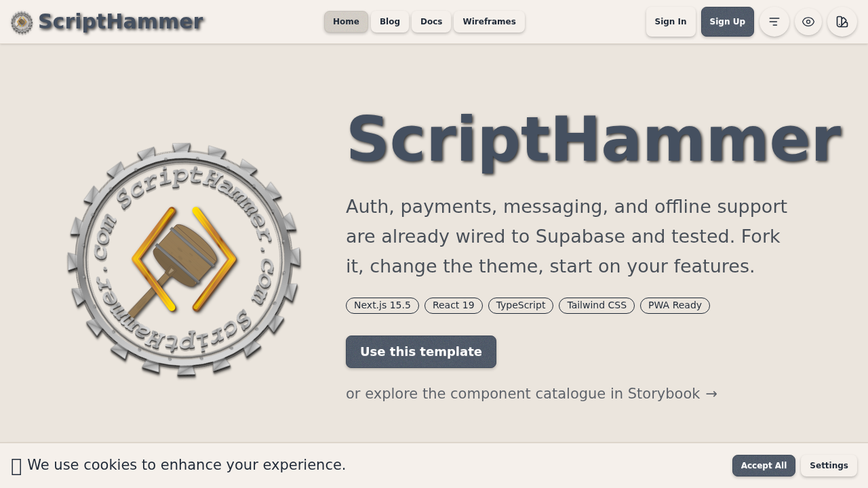The height and width of the screenshot is (488, 868).
Task: Select the TypeScript badge
Action: pos(520,306)
